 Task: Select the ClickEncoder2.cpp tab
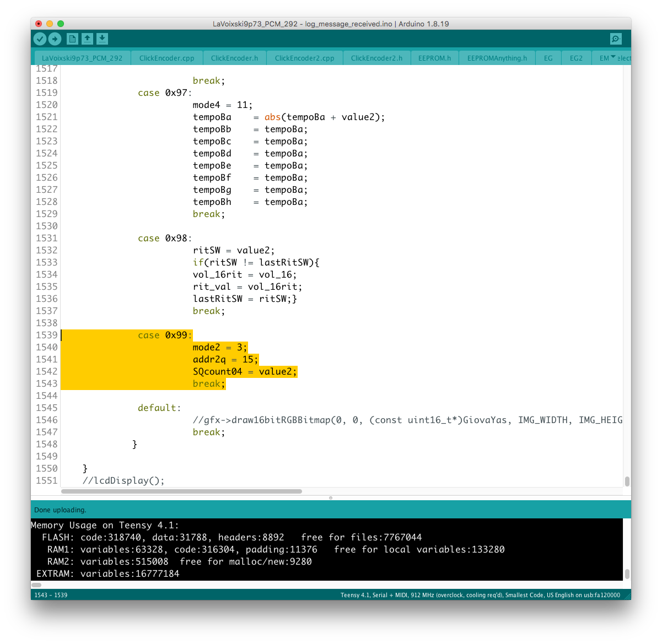[304, 58]
